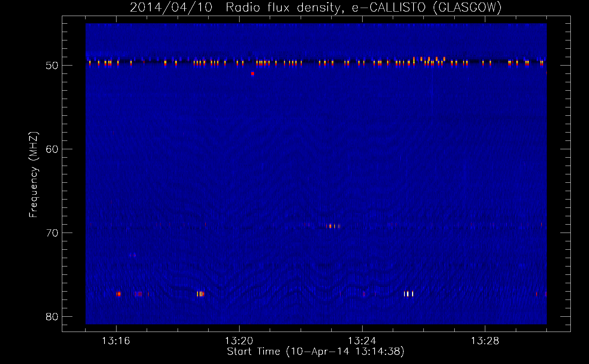
Task: Click the 13:28 time tick label
Action: pyautogui.click(x=485, y=341)
